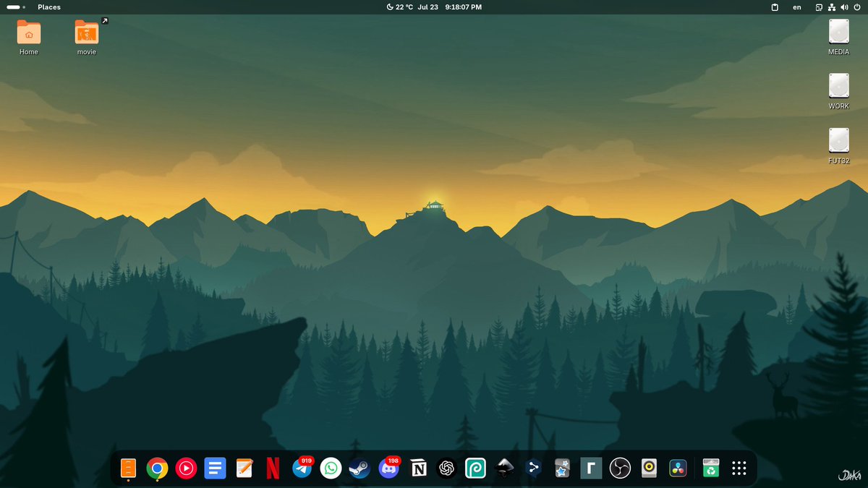Open the gray bracket-glyph app in dock

tap(591, 468)
